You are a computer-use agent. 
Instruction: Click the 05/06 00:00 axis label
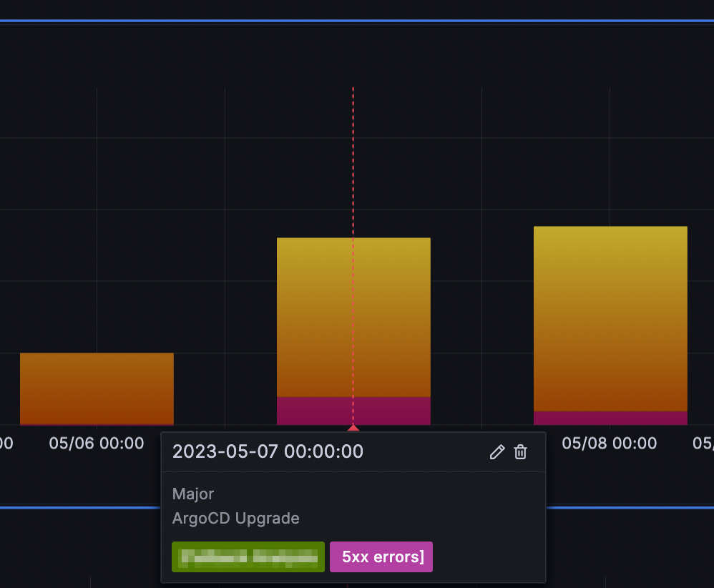point(97,444)
